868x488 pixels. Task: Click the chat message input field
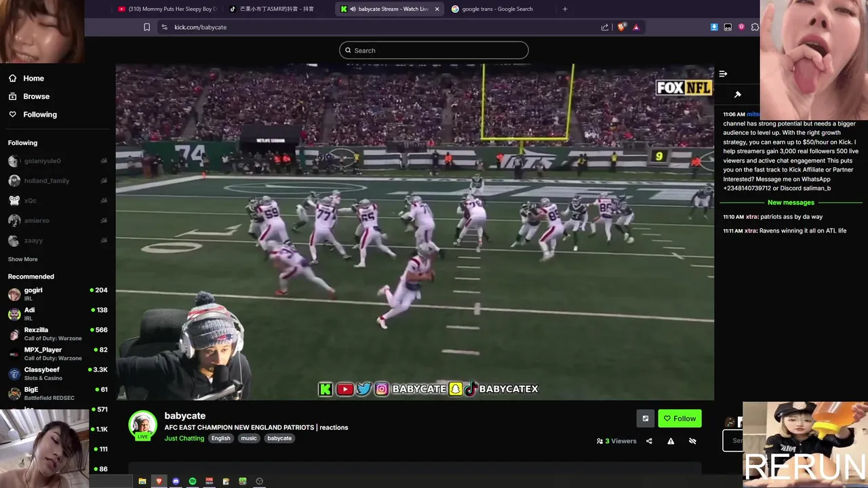point(732,440)
